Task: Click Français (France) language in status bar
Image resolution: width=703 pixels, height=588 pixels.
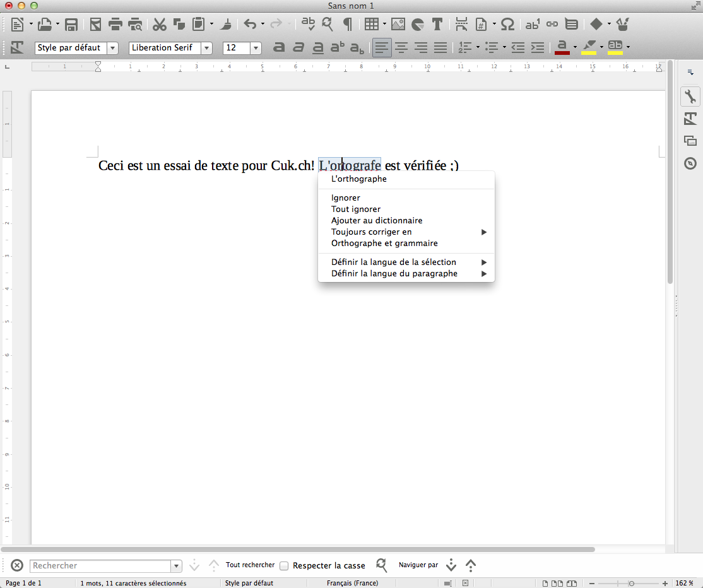Action: click(352, 583)
